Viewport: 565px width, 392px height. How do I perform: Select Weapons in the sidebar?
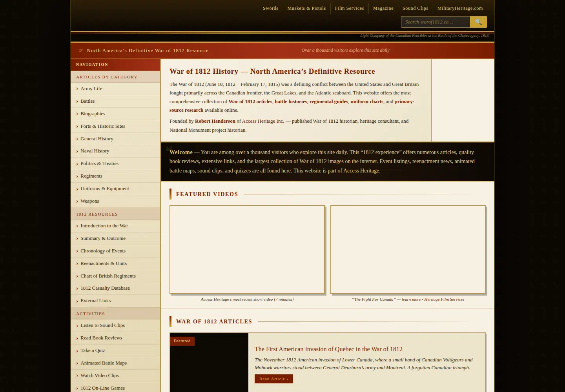[x=115, y=201]
